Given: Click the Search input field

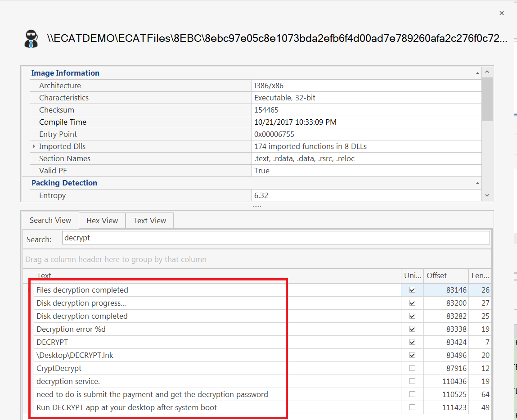Looking at the screenshot, I should click(x=275, y=238).
